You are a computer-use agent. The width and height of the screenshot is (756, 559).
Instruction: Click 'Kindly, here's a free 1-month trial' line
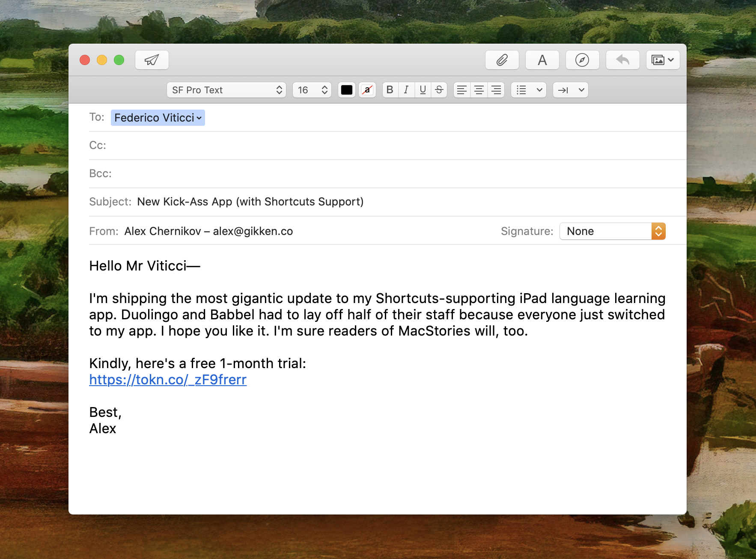(197, 363)
